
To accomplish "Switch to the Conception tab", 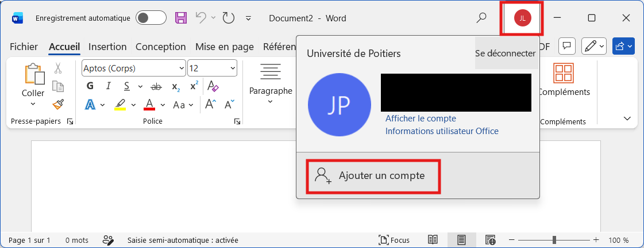I will click(161, 47).
